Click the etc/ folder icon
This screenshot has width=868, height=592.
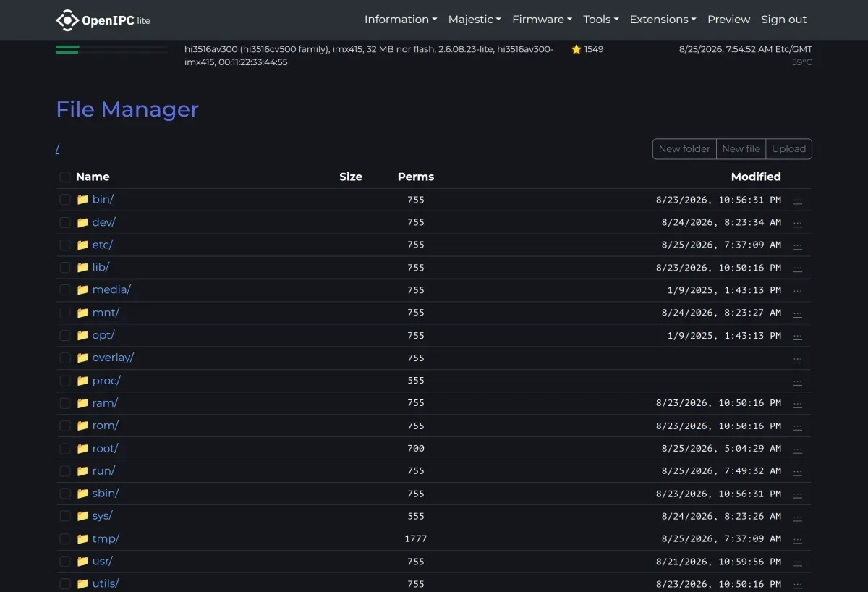(x=82, y=245)
